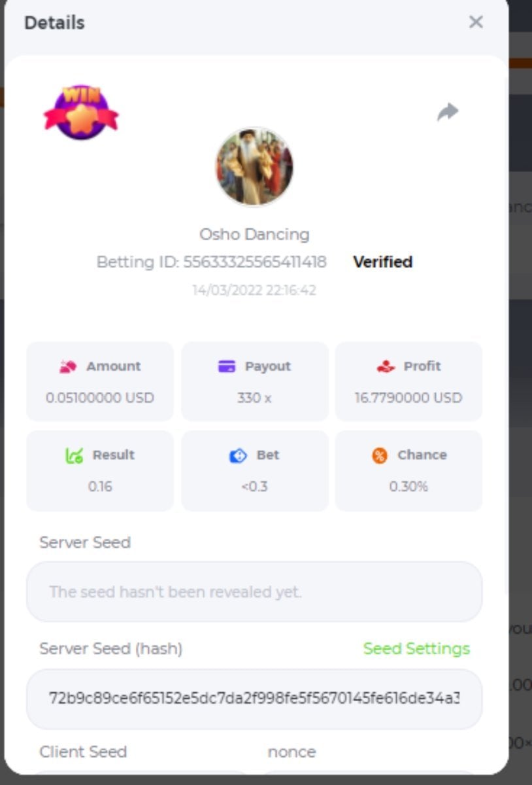Viewport: 532px width, 785px height.
Task: Click the purple Payout card icon
Action: coord(227,366)
